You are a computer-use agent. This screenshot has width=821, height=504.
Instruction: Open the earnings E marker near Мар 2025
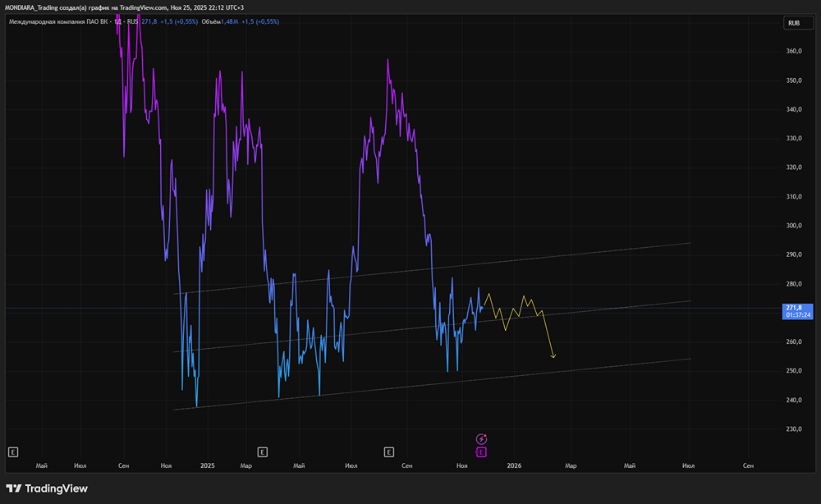(x=262, y=451)
